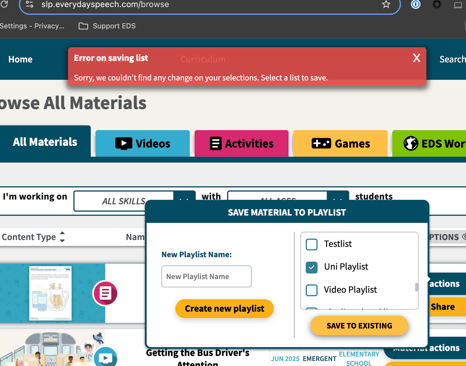This screenshot has height=366, width=466.
Task: Click the Uni Playlist label
Action: (346, 267)
